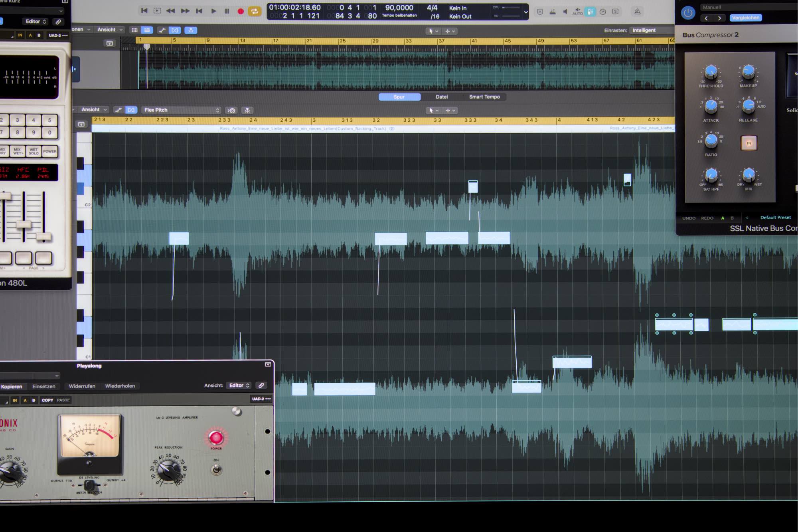Screen dimensions: 798x532
Task: Click COPY in the LA-2 plugin toolbar
Action: (x=47, y=400)
